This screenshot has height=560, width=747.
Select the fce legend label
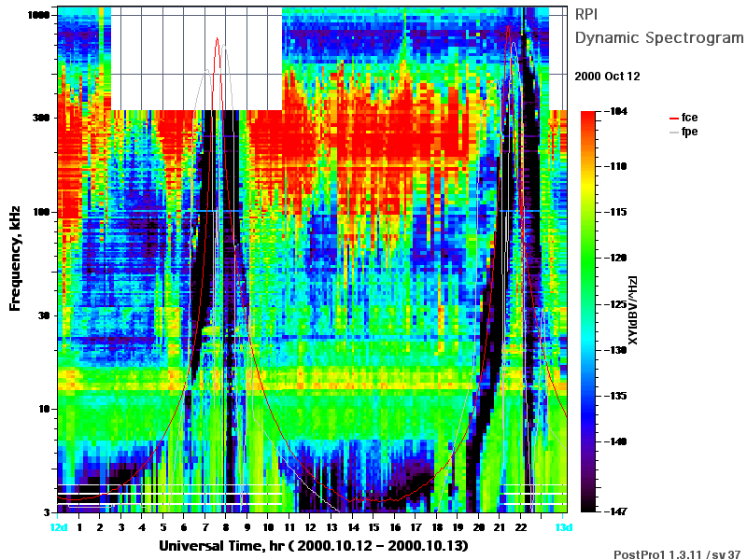coord(689,118)
